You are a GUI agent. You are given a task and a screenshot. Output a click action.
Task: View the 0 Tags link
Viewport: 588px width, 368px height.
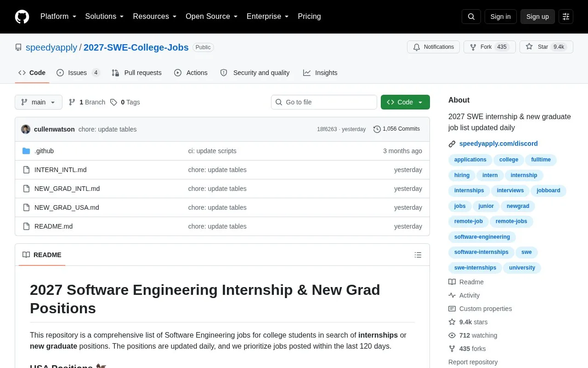click(x=125, y=102)
